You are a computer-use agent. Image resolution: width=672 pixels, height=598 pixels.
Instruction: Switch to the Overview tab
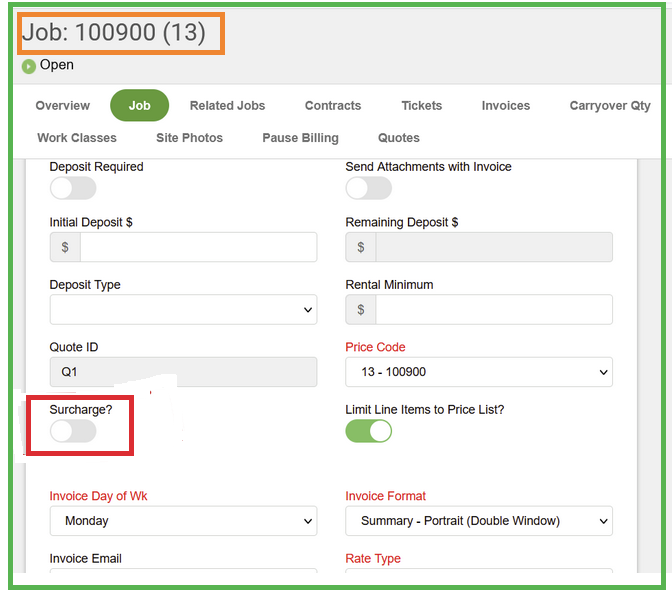point(63,105)
